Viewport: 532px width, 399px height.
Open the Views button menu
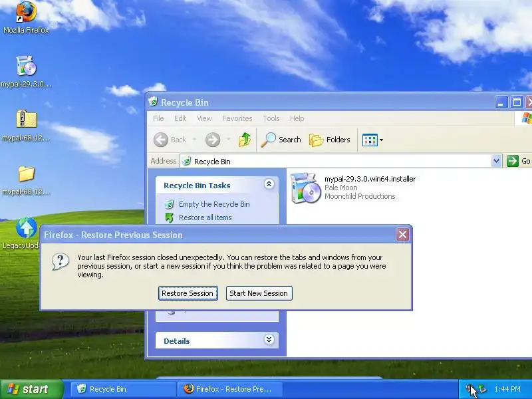point(372,140)
